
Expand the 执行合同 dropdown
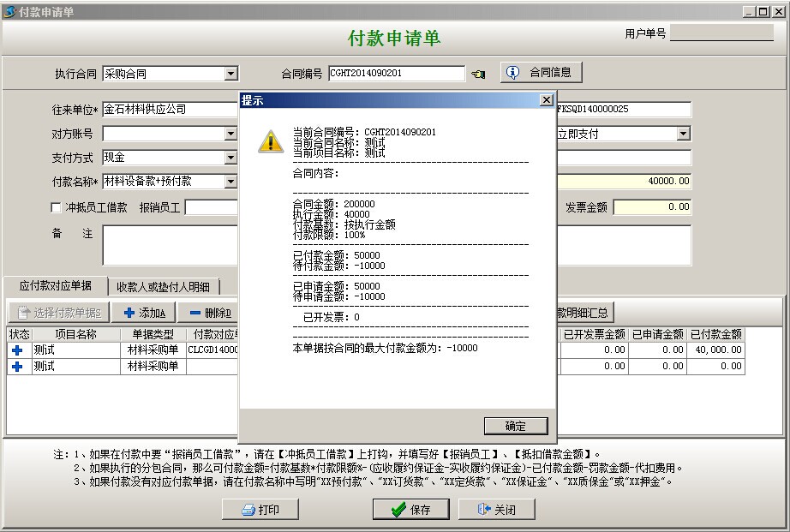[x=230, y=75]
